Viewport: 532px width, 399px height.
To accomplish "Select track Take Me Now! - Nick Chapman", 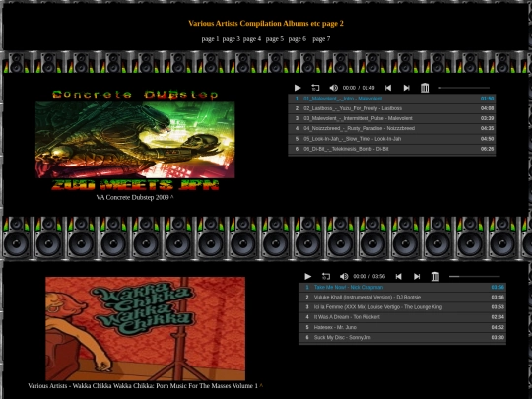I will coord(402,288).
